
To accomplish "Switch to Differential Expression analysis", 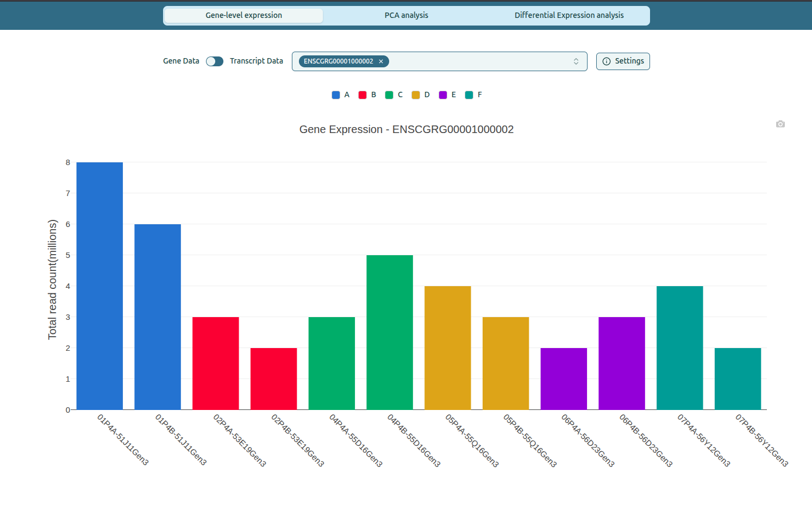I will coord(569,15).
